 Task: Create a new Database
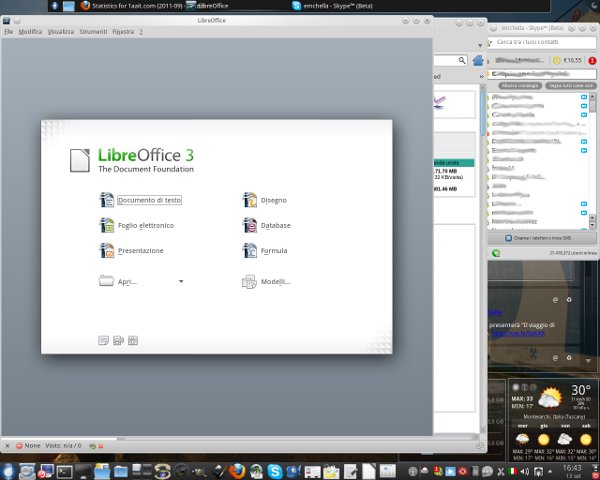coord(275,225)
